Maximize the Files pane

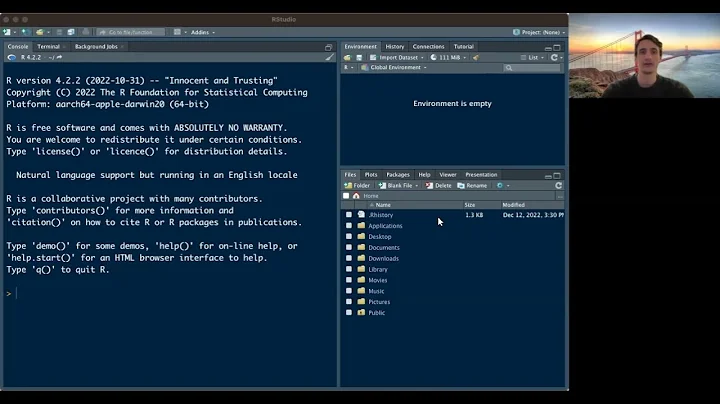(x=557, y=175)
